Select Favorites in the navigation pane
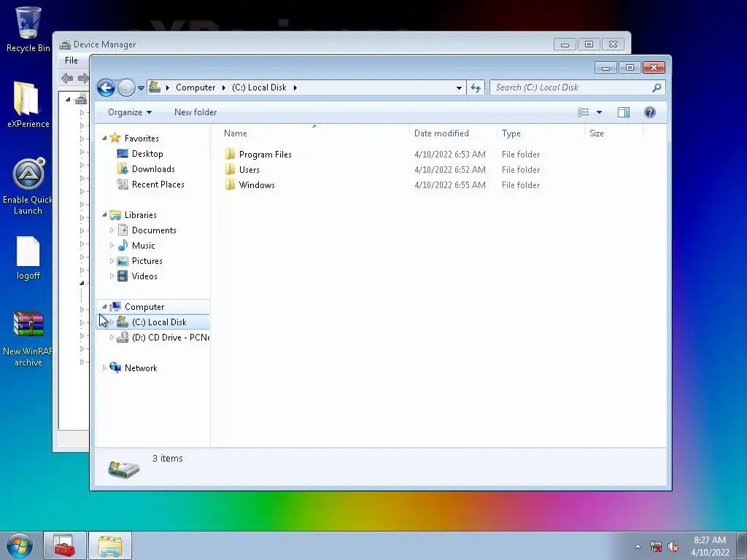The image size is (747, 560). tap(142, 138)
